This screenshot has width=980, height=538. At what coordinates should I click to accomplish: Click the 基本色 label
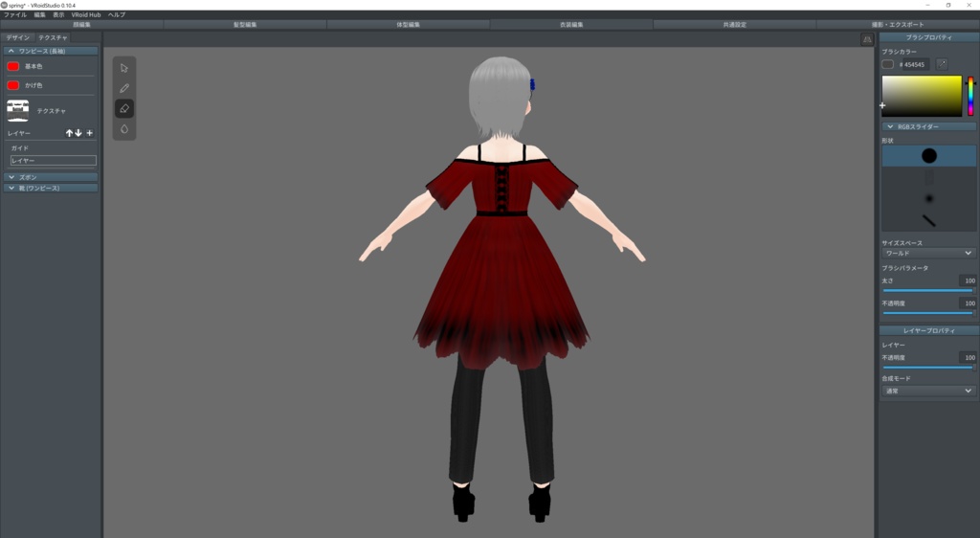click(33, 66)
